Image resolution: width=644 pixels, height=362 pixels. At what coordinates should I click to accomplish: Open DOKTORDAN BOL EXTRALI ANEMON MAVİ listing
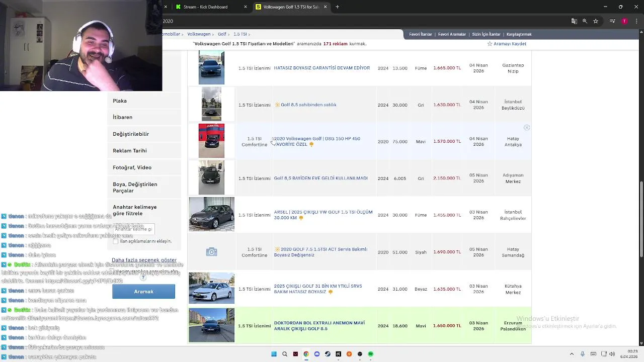tap(319, 326)
